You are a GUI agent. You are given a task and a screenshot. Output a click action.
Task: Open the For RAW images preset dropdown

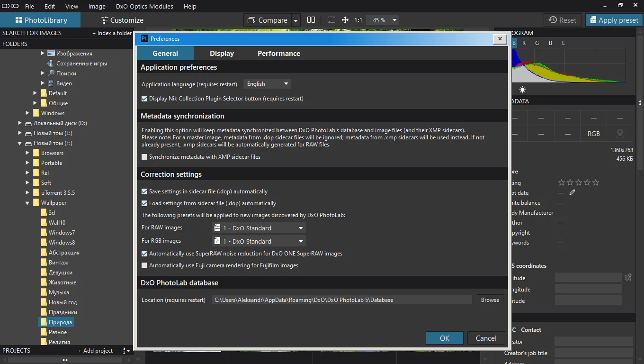[x=259, y=228]
